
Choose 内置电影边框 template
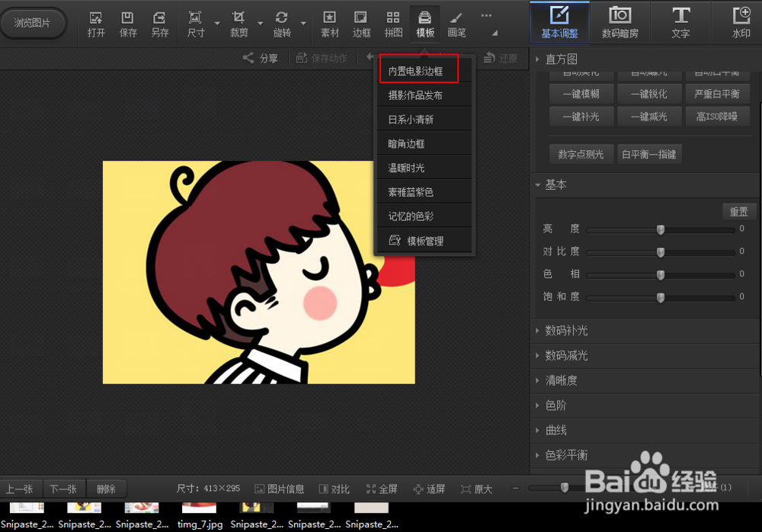tap(424, 71)
